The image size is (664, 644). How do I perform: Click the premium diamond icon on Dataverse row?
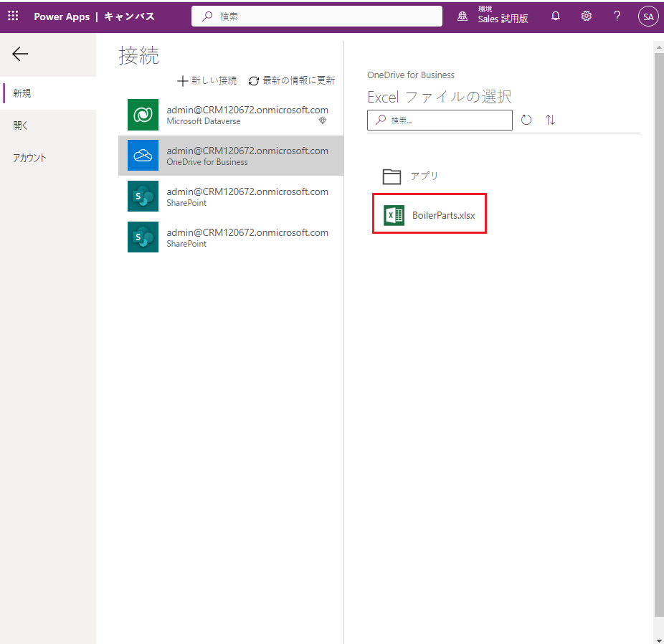click(323, 120)
